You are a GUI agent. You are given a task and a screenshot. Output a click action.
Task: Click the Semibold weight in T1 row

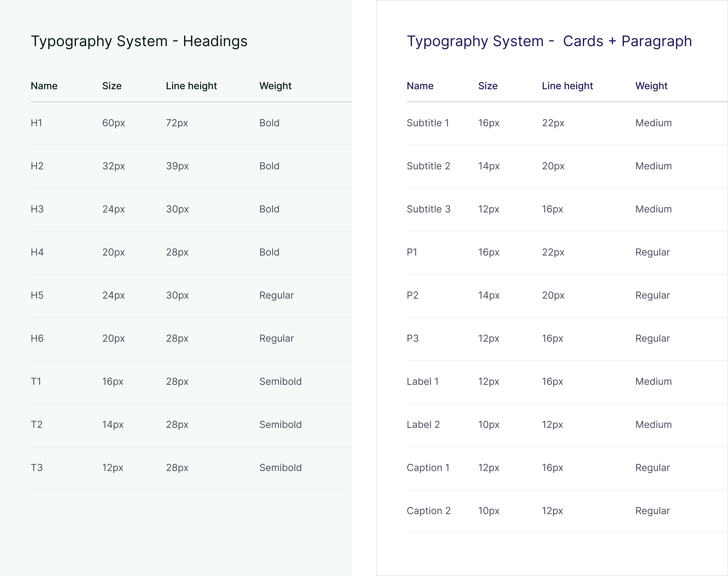pos(280,382)
